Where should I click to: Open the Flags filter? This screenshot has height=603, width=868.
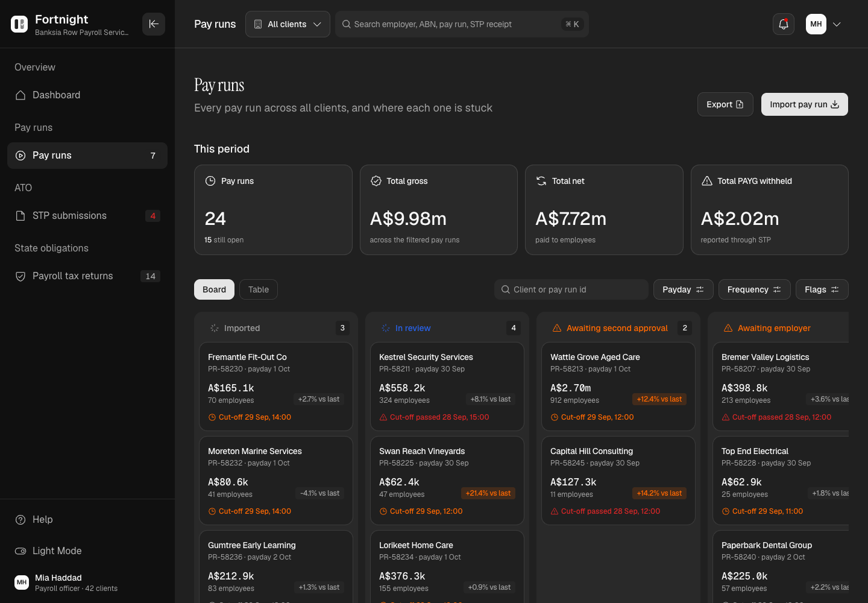822,289
